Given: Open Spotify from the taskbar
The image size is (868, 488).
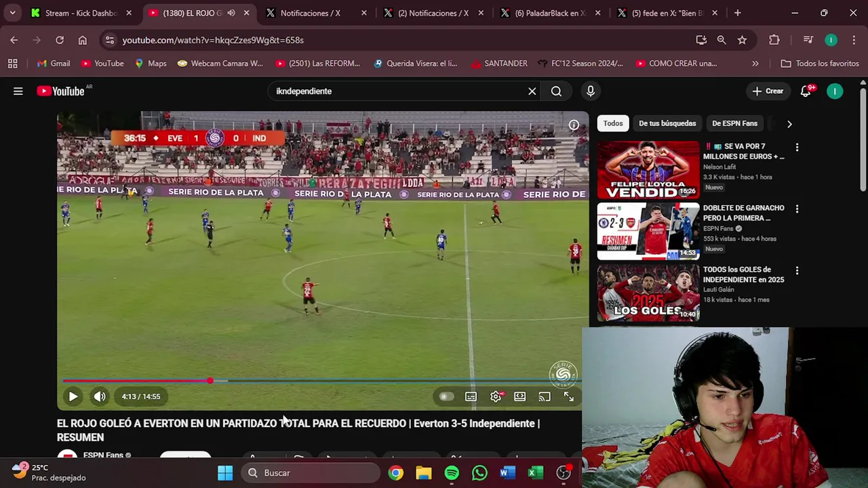Looking at the screenshot, I should pos(452,473).
